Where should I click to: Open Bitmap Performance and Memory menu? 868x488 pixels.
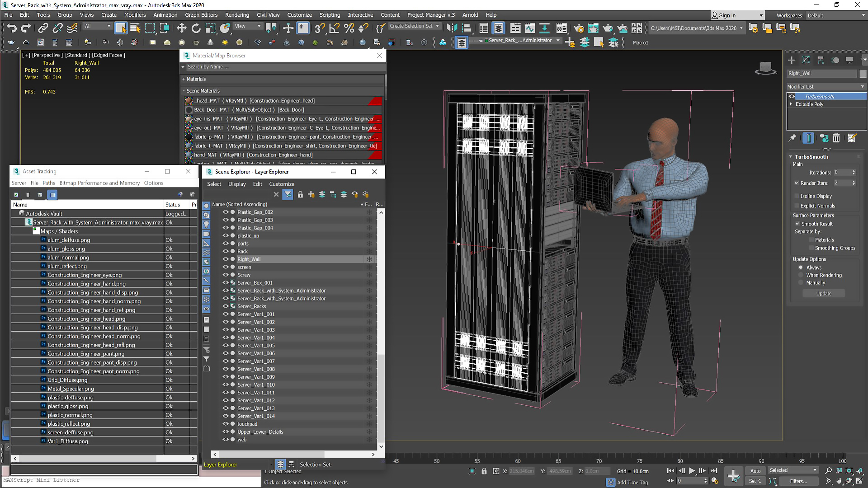(99, 183)
